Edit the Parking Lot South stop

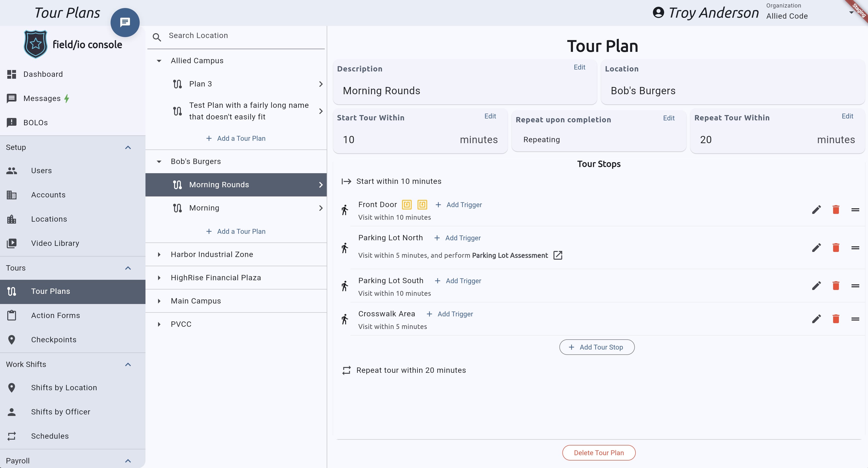[x=816, y=286]
